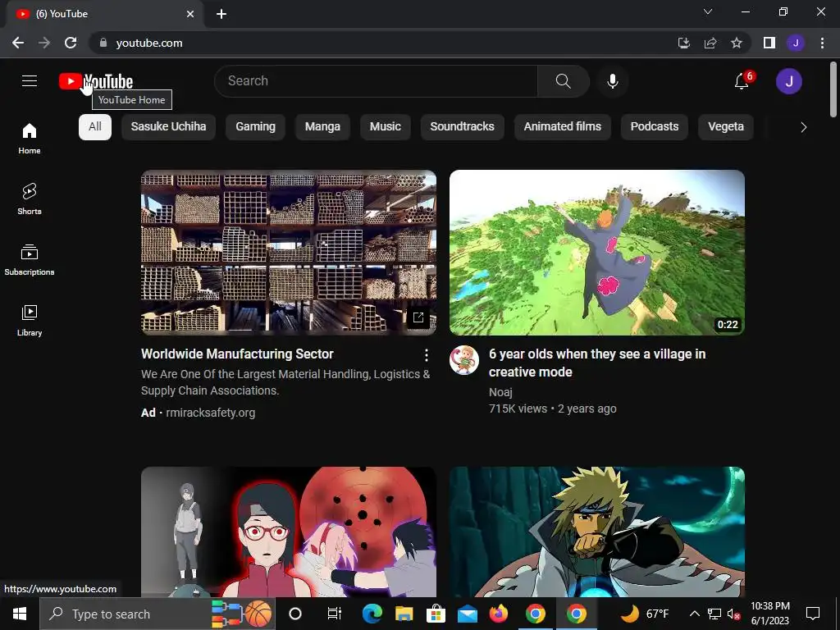Select the Sasuke Uchiha chip
840x630 pixels.
[168, 127]
